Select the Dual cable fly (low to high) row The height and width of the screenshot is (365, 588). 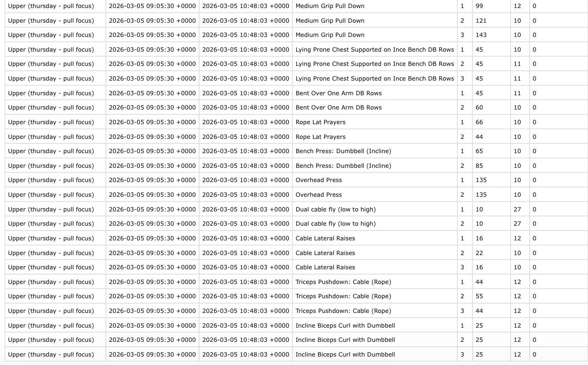click(x=336, y=209)
